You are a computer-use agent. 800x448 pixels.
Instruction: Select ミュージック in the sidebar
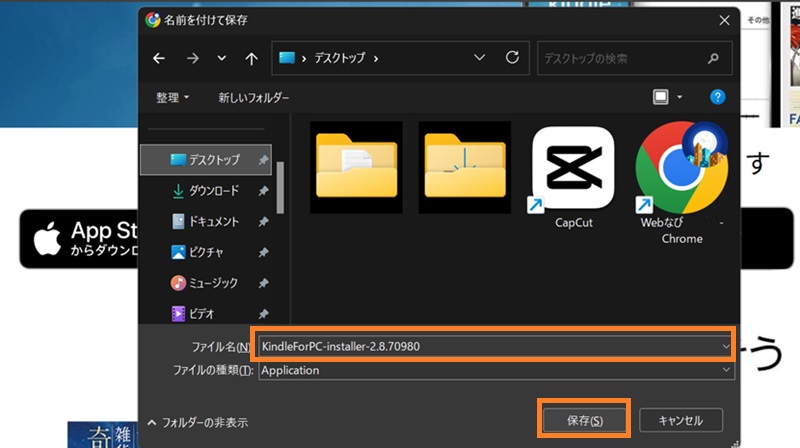[x=206, y=283]
